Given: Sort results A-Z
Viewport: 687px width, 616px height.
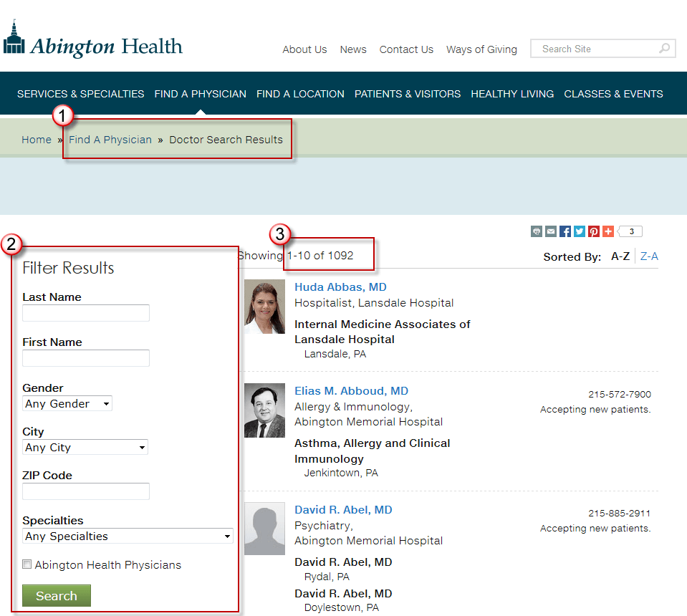Looking at the screenshot, I should coord(620,256).
